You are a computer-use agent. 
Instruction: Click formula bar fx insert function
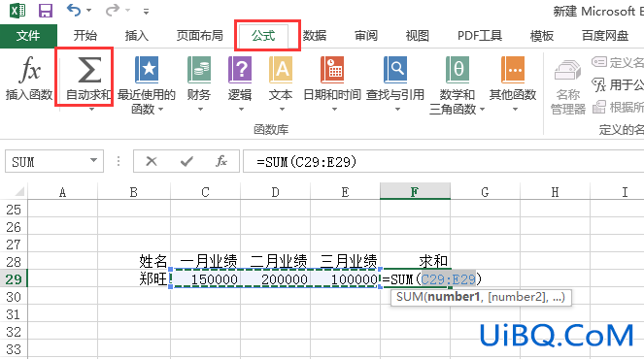pyautogui.click(x=221, y=161)
